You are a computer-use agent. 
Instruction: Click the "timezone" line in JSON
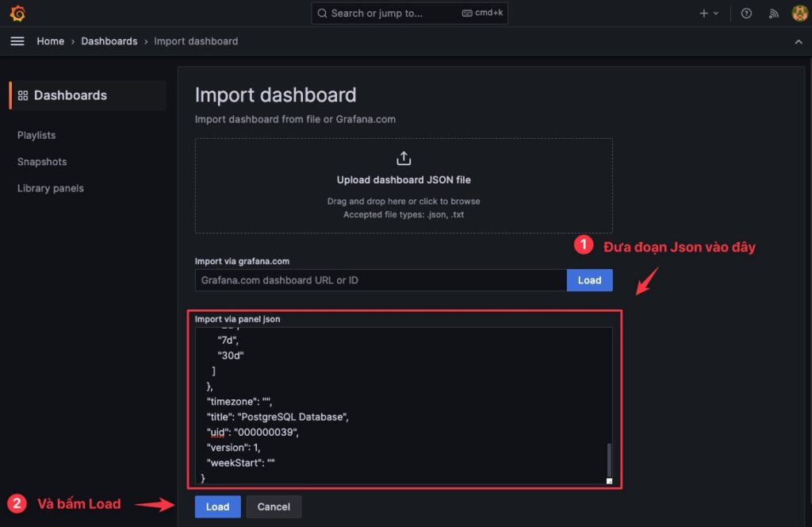coord(239,402)
